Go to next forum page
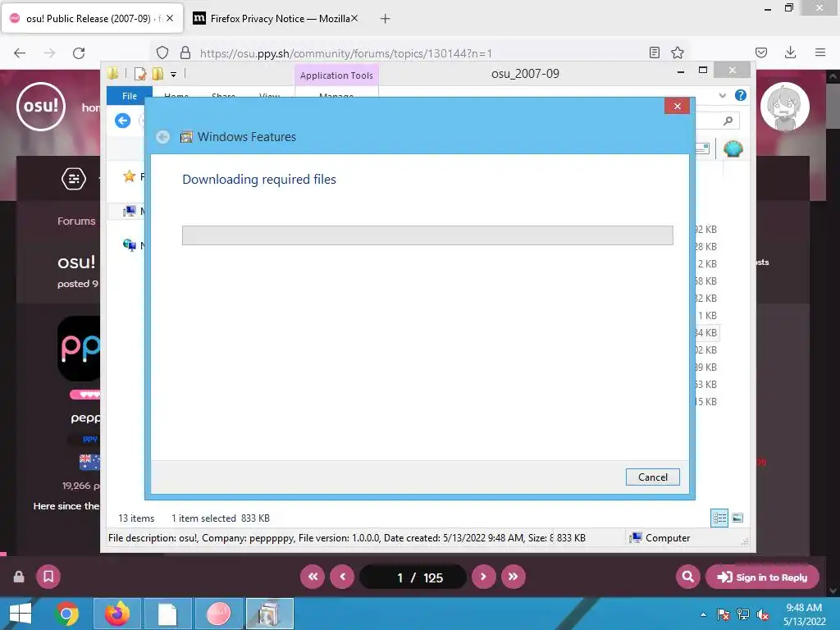The image size is (840, 630). (483, 577)
